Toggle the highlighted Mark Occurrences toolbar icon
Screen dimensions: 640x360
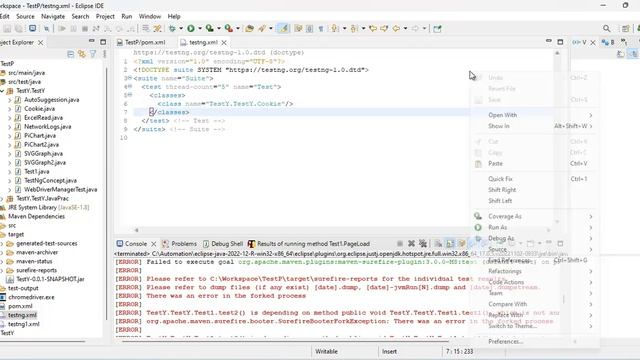(283, 29)
